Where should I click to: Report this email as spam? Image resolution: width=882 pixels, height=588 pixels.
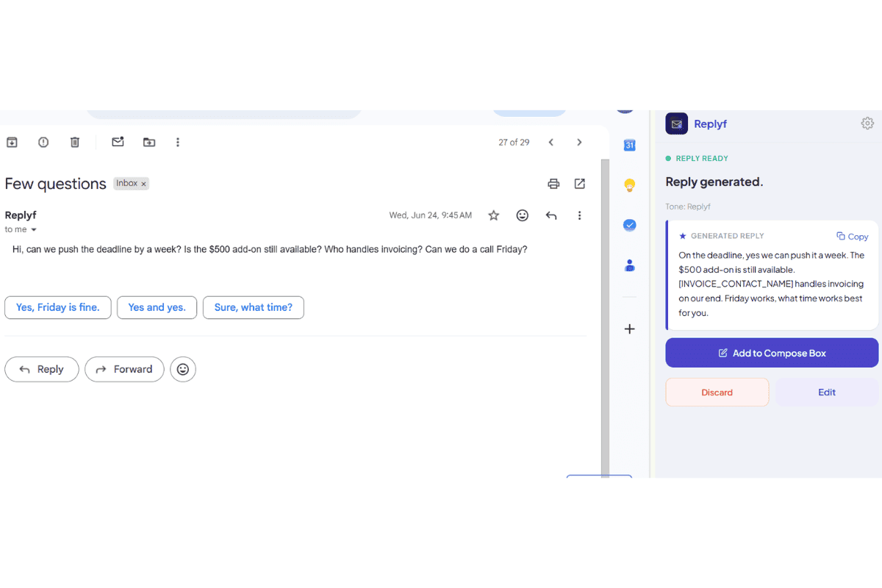[x=43, y=143]
